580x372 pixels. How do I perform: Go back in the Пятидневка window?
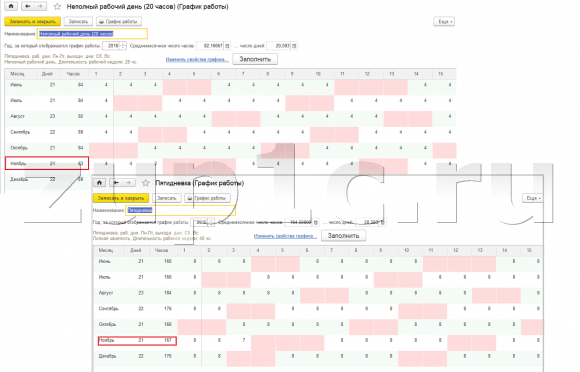point(117,183)
